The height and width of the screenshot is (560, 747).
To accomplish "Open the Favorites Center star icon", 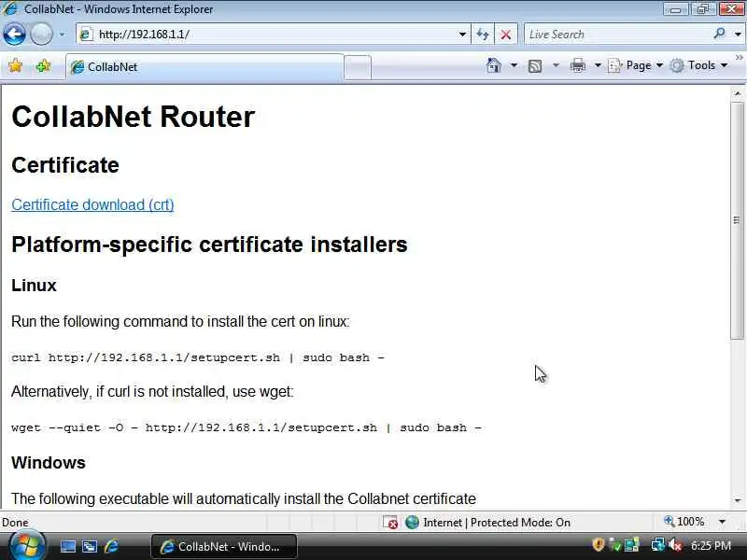I will click(x=15, y=65).
